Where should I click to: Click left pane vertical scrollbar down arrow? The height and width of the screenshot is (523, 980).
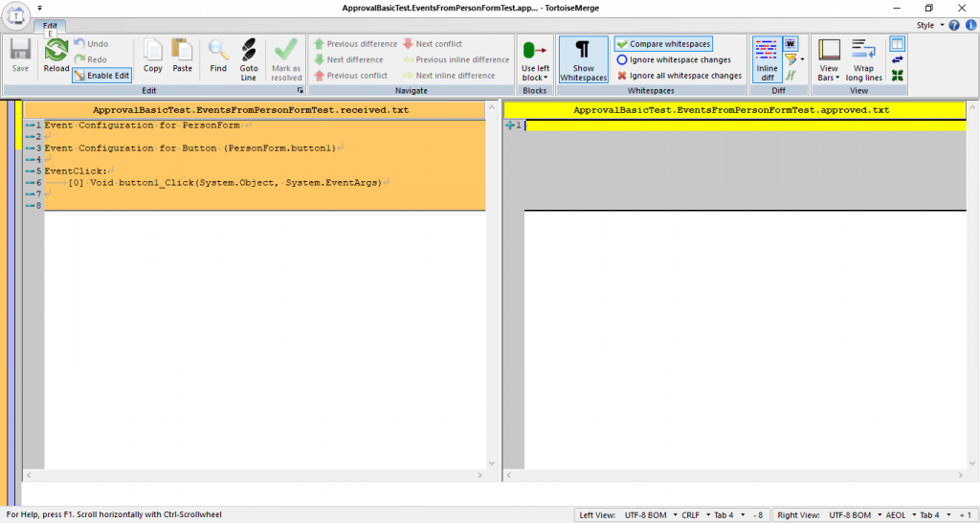point(491,464)
